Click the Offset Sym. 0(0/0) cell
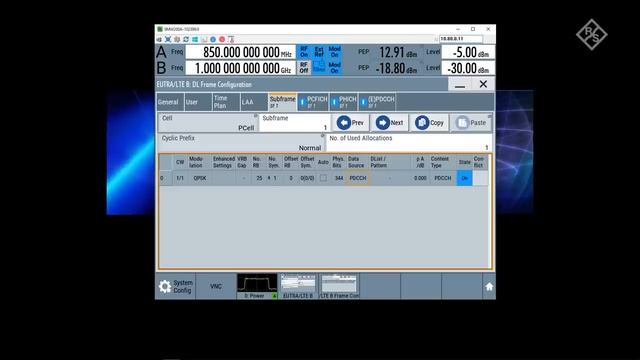640x360 pixels. (x=307, y=178)
